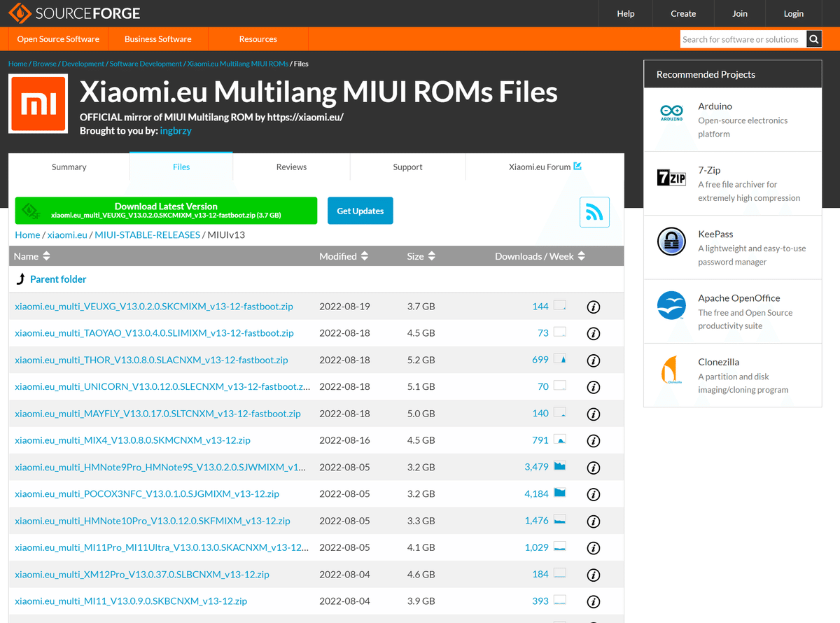Open info for HMNote9Pro zip file
The height and width of the screenshot is (623, 840).
[594, 468]
